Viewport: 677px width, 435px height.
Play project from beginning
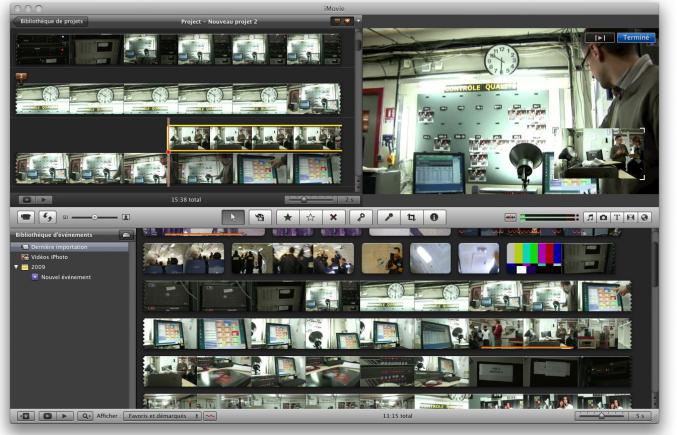tap(44, 200)
